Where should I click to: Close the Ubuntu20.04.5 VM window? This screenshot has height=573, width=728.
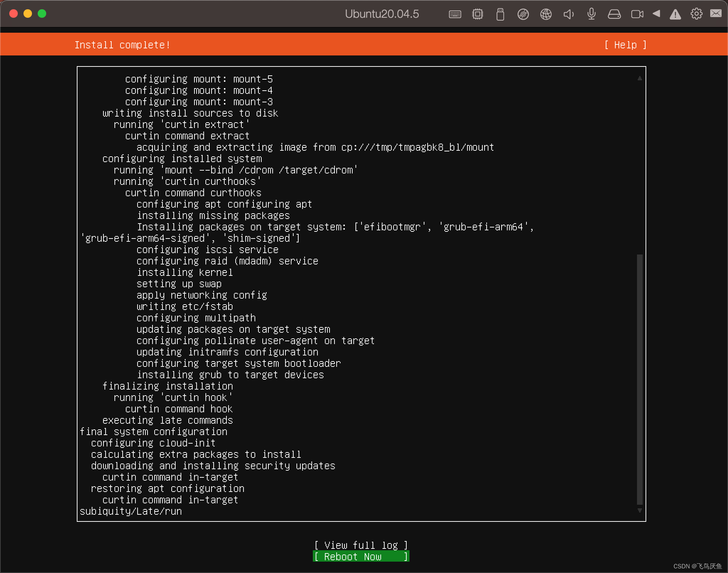click(14, 14)
